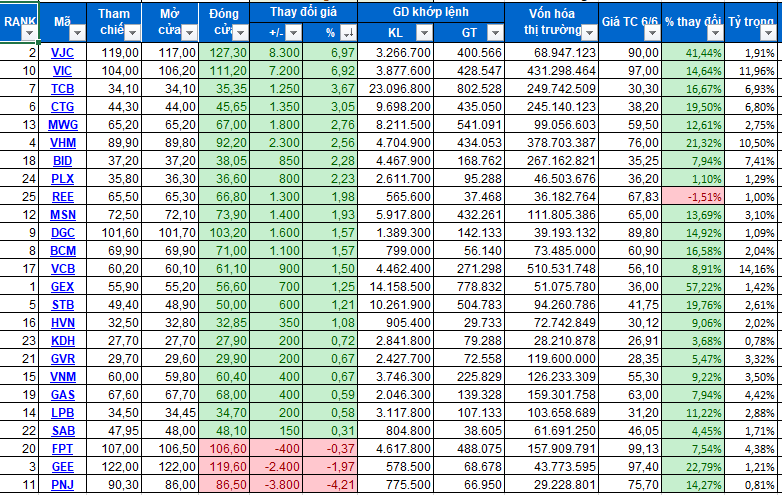
Task: Open the Tham chiếu column filter dropdown
Action: pos(132,33)
